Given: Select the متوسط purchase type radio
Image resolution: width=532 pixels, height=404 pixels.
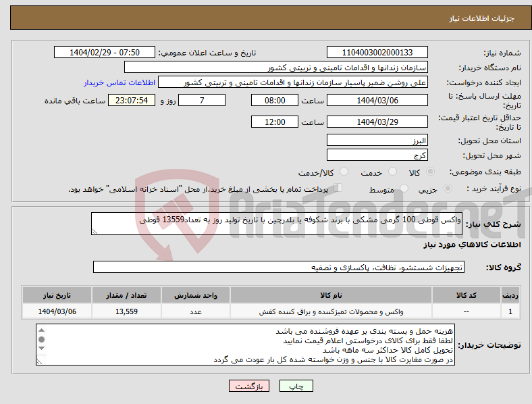Looking at the screenshot, I should pyautogui.click(x=404, y=188).
